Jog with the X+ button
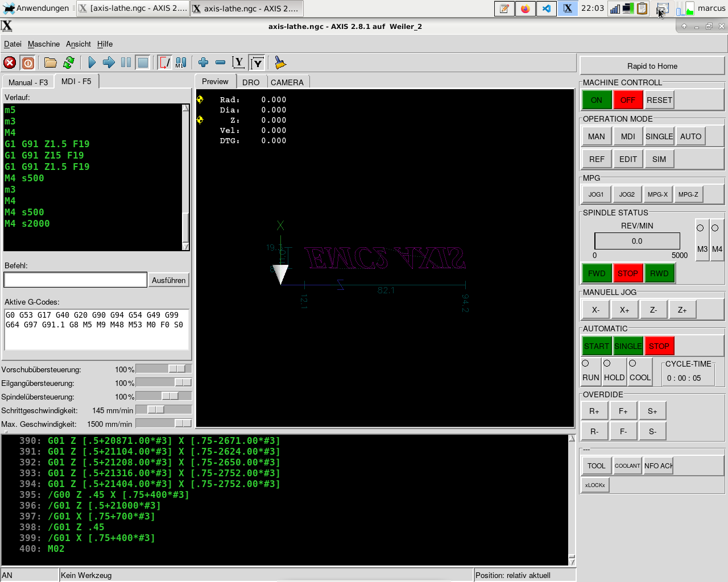The height and width of the screenshot is (582, 728). click(x=624, y=310)
